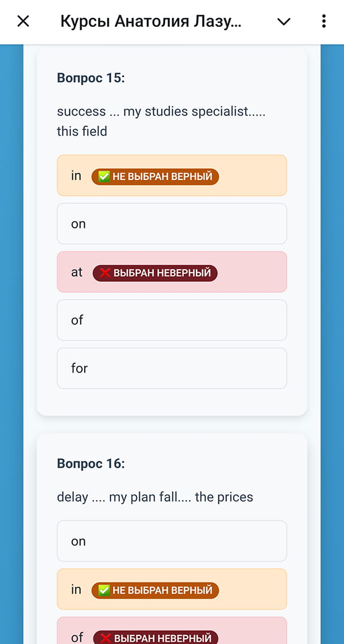Select answer 'on' in question 16
The height and width of the screenshot is (644, 344).
[x=171, y=541]
